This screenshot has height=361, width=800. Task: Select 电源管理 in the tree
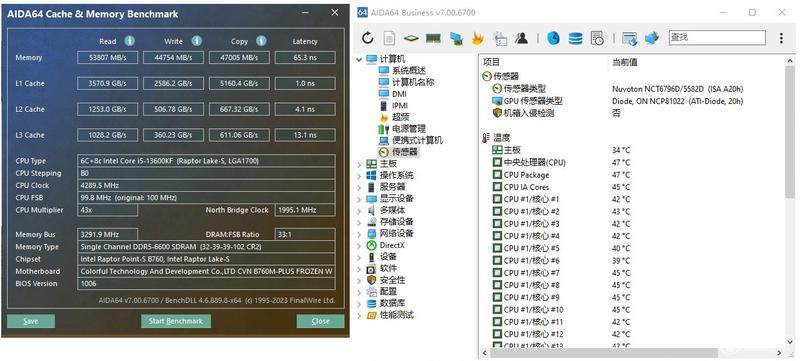coord(409,129)
